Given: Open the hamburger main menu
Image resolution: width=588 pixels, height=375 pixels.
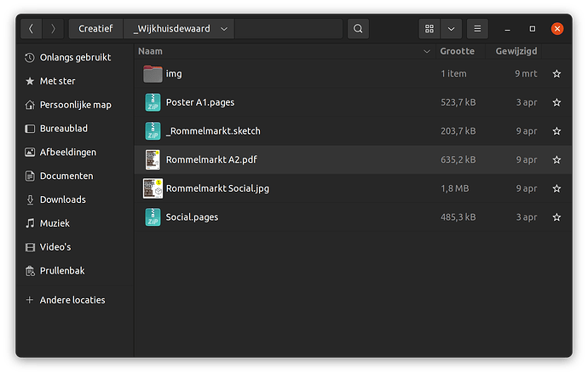Looking at the screenshot, I should click(477, 28).
